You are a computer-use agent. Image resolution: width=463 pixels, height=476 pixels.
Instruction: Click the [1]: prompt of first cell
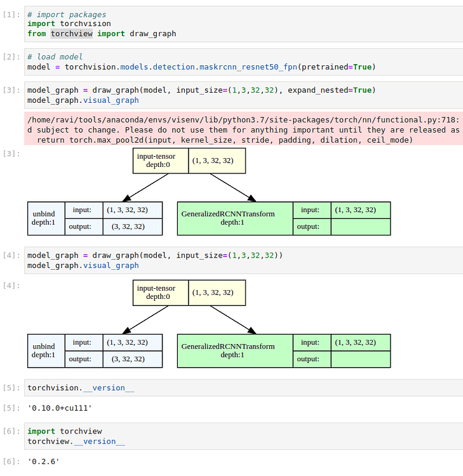click(x=12, y=15)
